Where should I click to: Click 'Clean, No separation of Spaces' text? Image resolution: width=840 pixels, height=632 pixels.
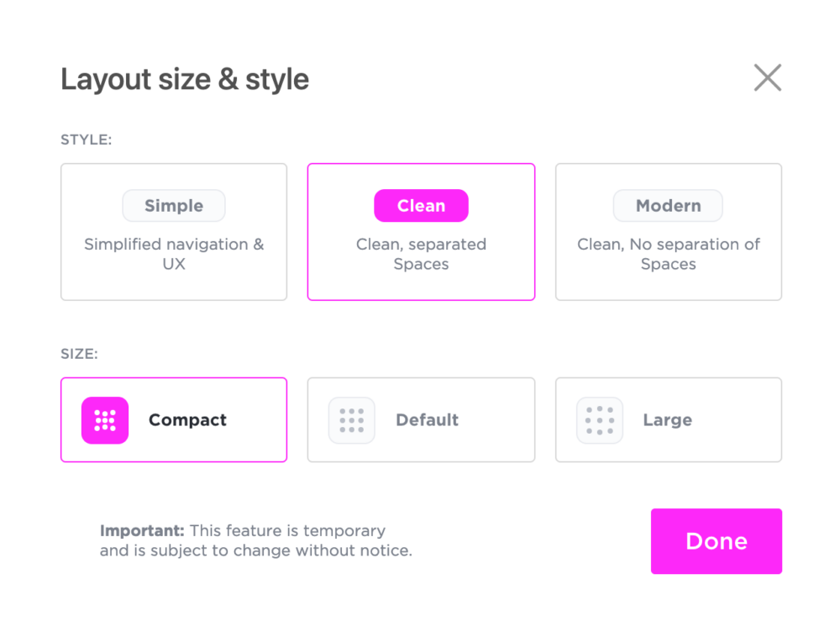(x=668, y=254)
